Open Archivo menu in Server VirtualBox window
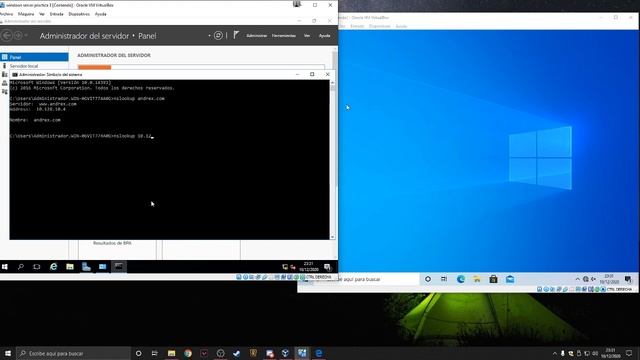The height and width of the screenshot is (360, 640). click(6, 14)
